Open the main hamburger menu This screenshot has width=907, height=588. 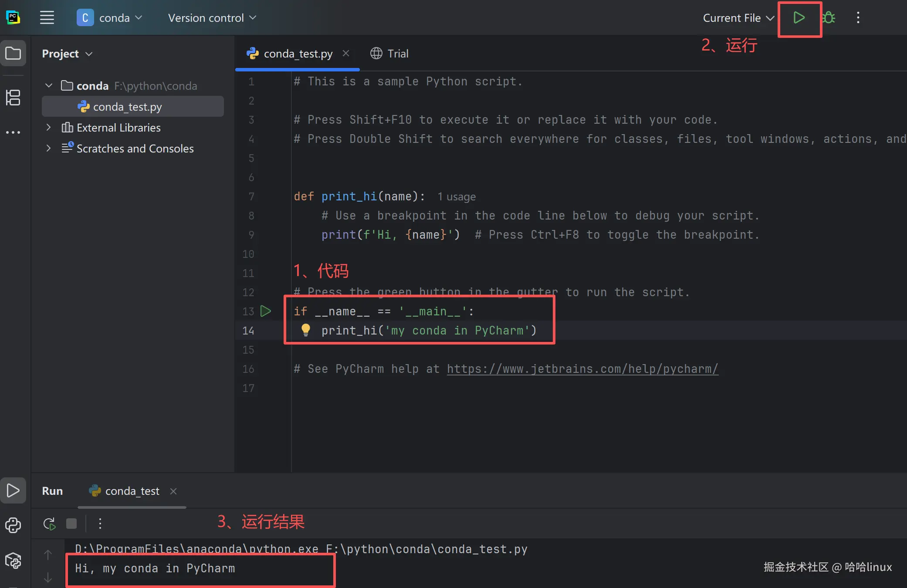[x=47, y=18]
